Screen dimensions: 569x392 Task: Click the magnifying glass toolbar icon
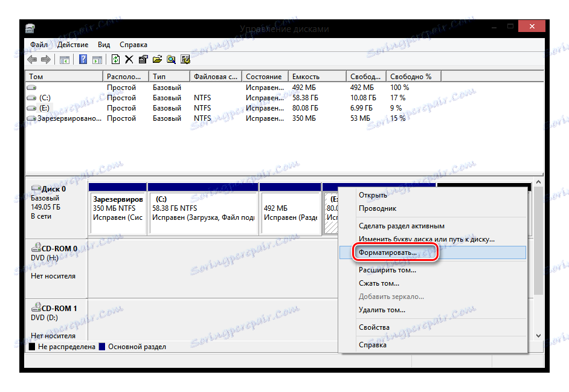(x=172, y=60)
